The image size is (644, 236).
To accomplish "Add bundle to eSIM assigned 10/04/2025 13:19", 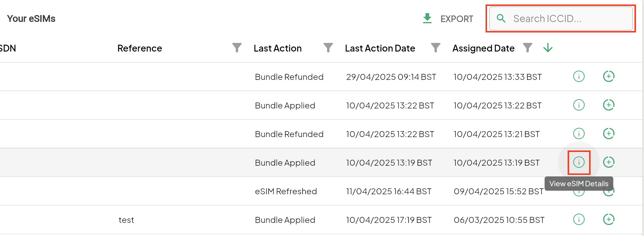I will click(609, 162).
